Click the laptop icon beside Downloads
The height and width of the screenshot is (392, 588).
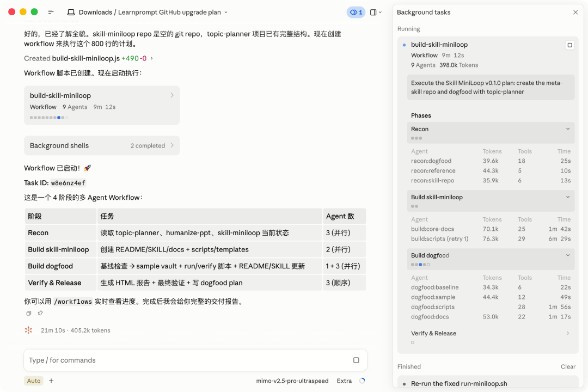pos(71,13)
